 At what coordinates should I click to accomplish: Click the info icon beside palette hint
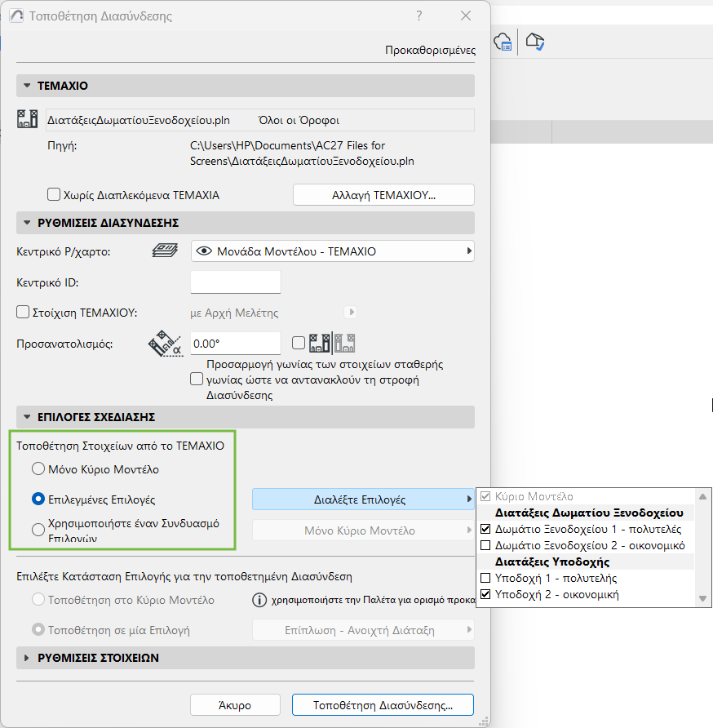coord(259,600)
